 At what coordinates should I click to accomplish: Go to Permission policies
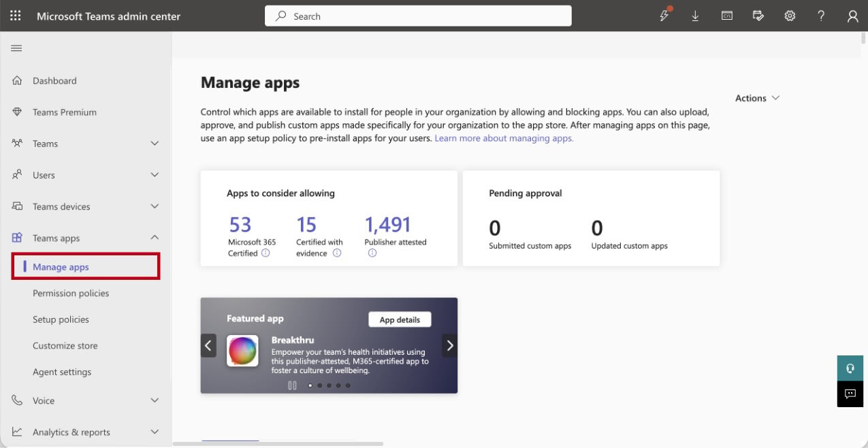tap(71, 293)
